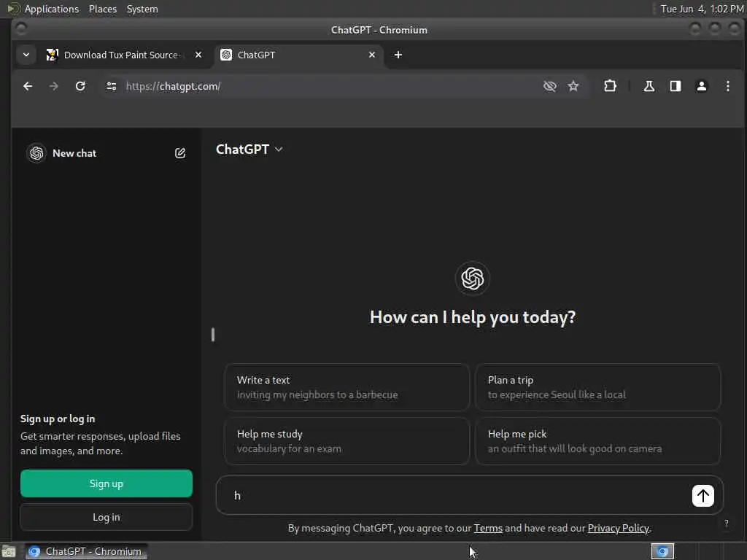Open Chrome Labs flask icon
Viewport: 747px width, 560px height.
tap(649, 86)
